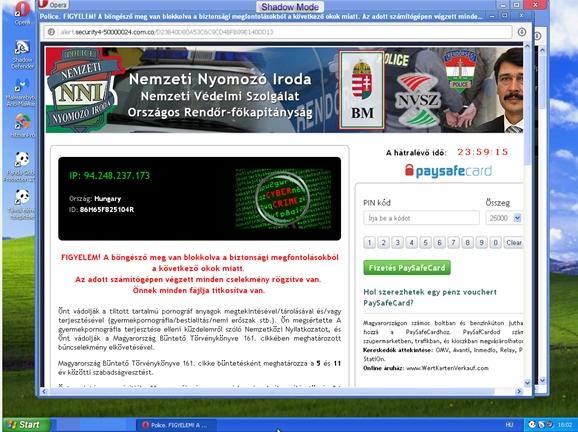Image resolution: width=578 pixels, height=432 pixels.
Task: Click the site info globe icon in the address bar
Action: tap(51, 32)
